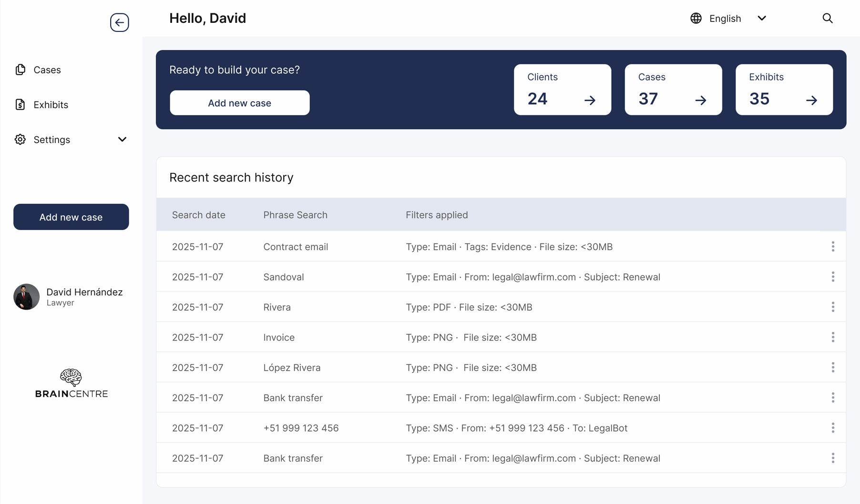Click the Cases 37 count value
Screen dimensions: 860x504
648,99
